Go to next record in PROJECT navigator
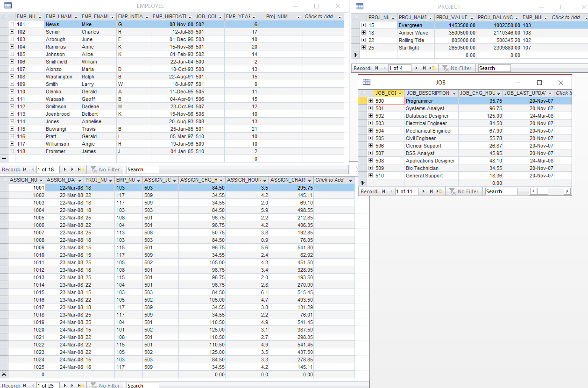The height and width of the screenshot is (388, 588). tap(417, 68)
